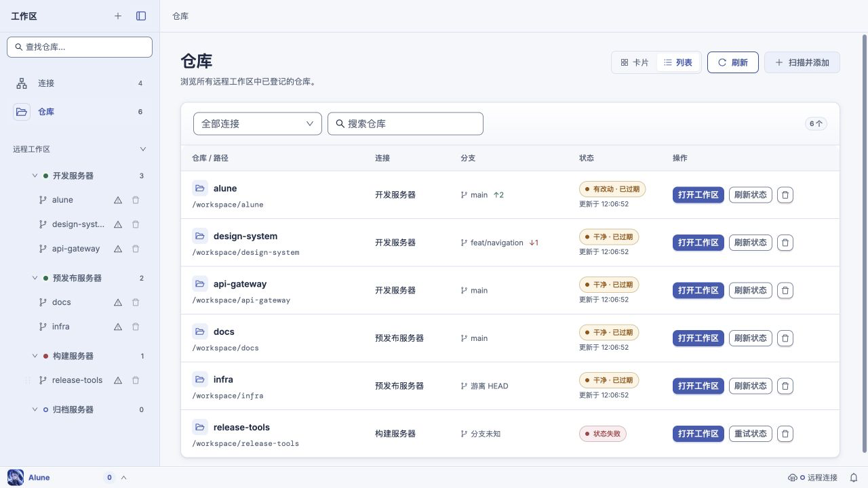Collapse the 预发布服务器 tree group
The width and height of the screenshot is (868, 488).
[x=35, y=278]
